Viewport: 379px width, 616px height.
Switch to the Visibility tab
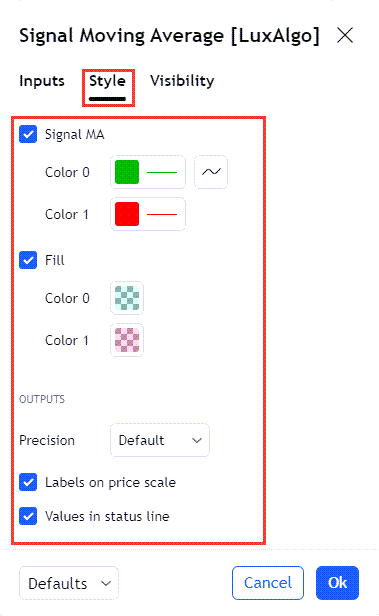tap(182, 81)
